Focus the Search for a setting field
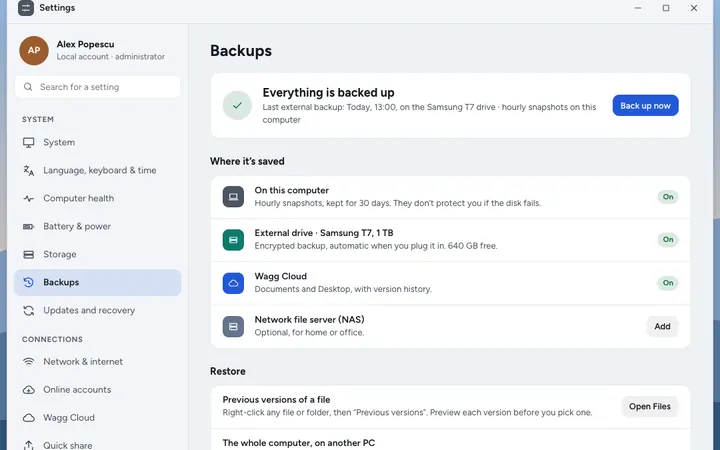Image resolution: width=720 pixels, height=450 pixels. click(97, 87)
